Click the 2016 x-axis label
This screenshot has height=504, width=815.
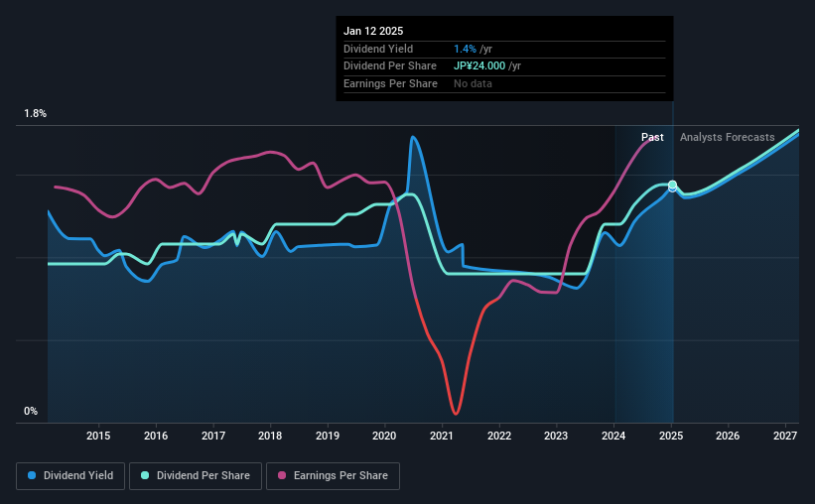click(156, 436)
